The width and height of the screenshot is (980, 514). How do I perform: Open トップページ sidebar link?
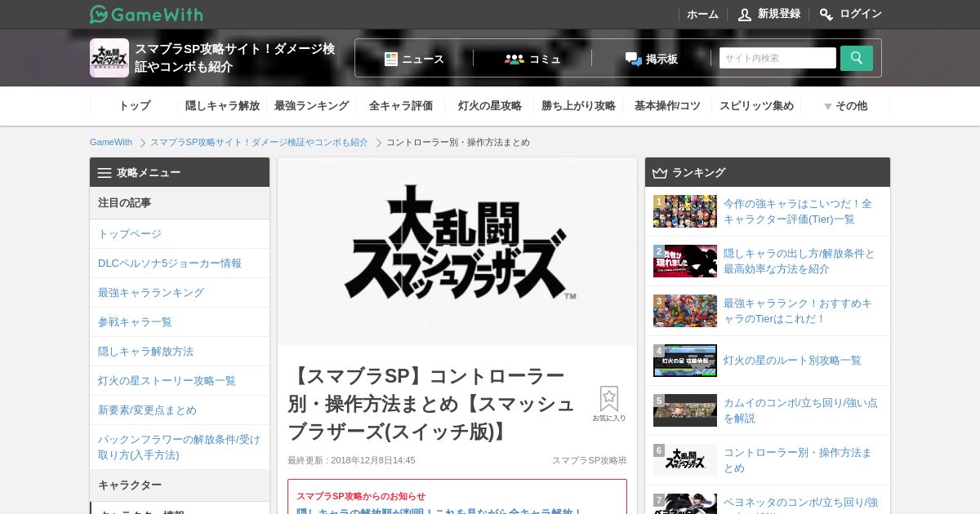(x=180, y=233)
